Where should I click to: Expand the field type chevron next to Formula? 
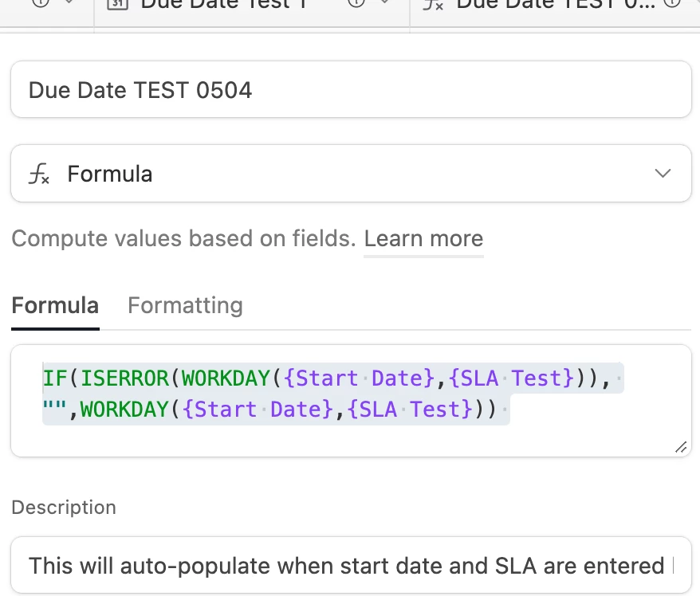pos(662,174)
